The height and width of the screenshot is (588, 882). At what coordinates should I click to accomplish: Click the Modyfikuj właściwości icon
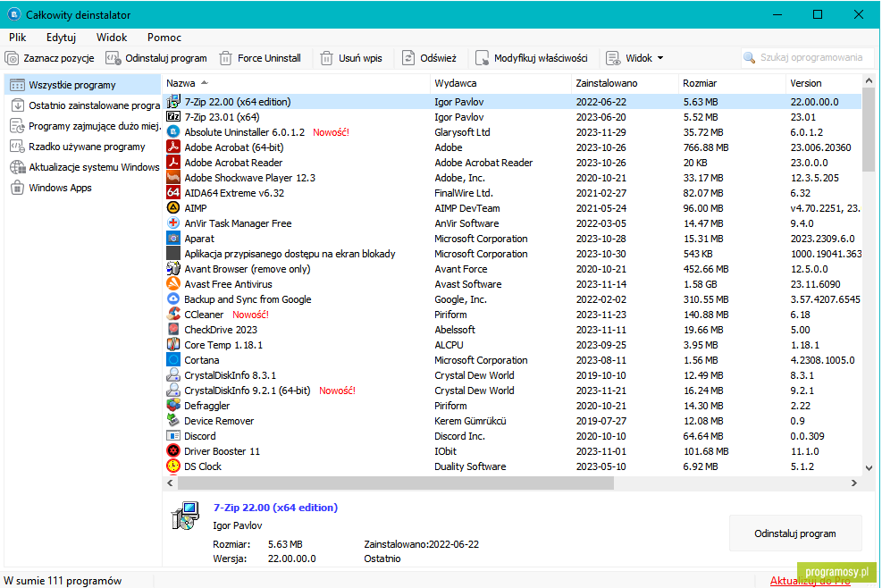click(482, 58)
